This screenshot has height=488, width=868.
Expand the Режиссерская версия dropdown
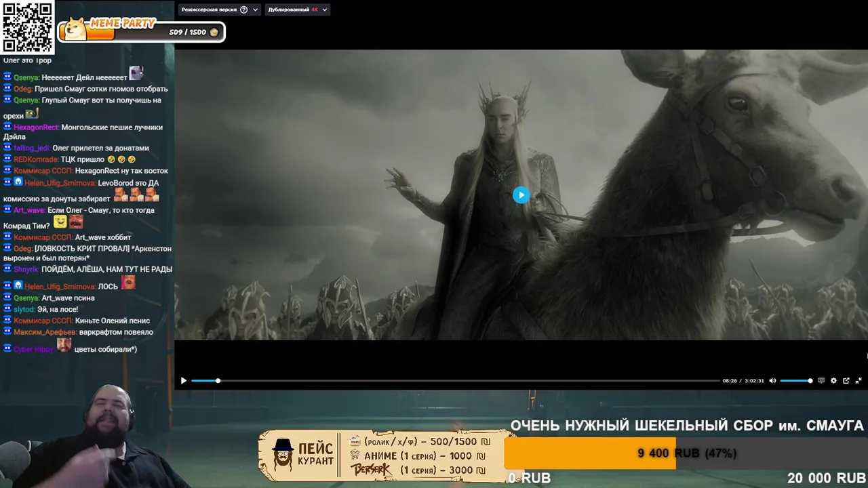220,9
